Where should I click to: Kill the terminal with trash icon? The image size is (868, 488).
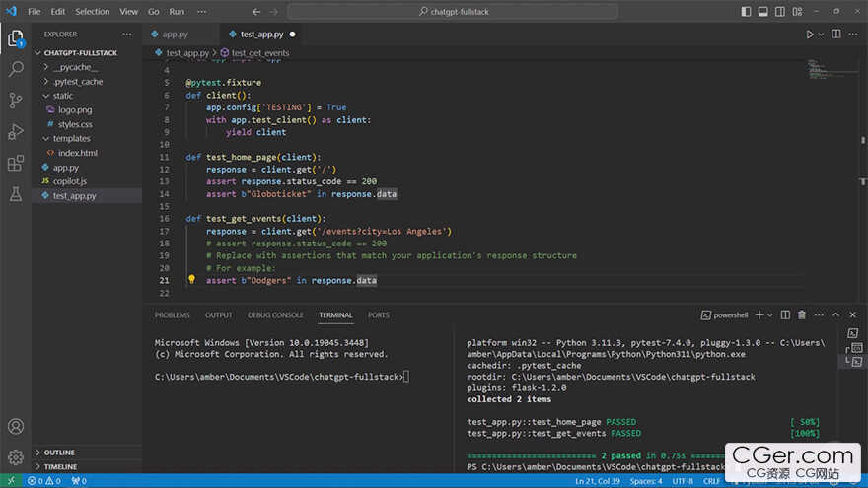pyautogui.click(x=802, y=314)
